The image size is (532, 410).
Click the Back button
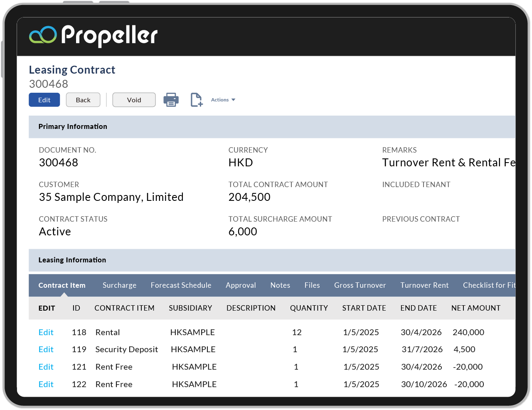click(x=83, y=99)
